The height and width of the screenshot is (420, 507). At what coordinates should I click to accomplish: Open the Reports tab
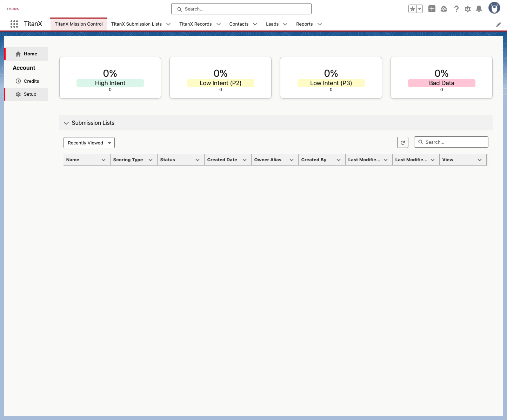click(305, 24)
